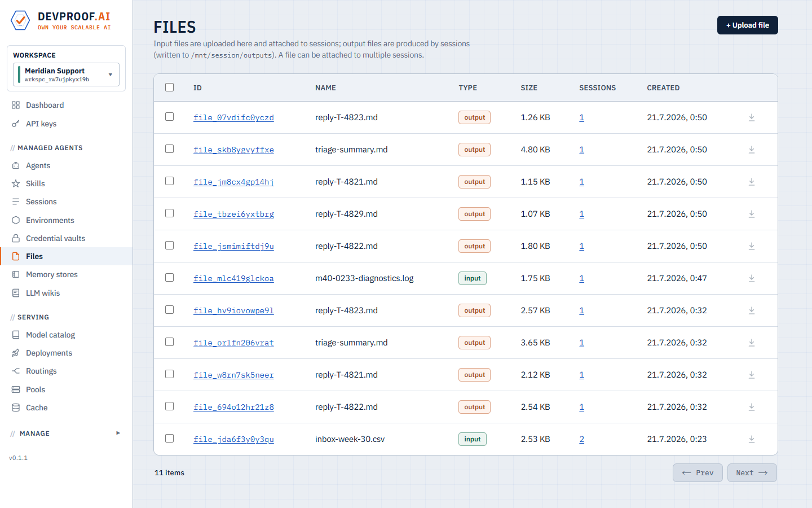Image resolution: width=812 pixels, height=508 pixels.
Task: Toggle the select-all checkbox in table header
Action: point(169,87)
